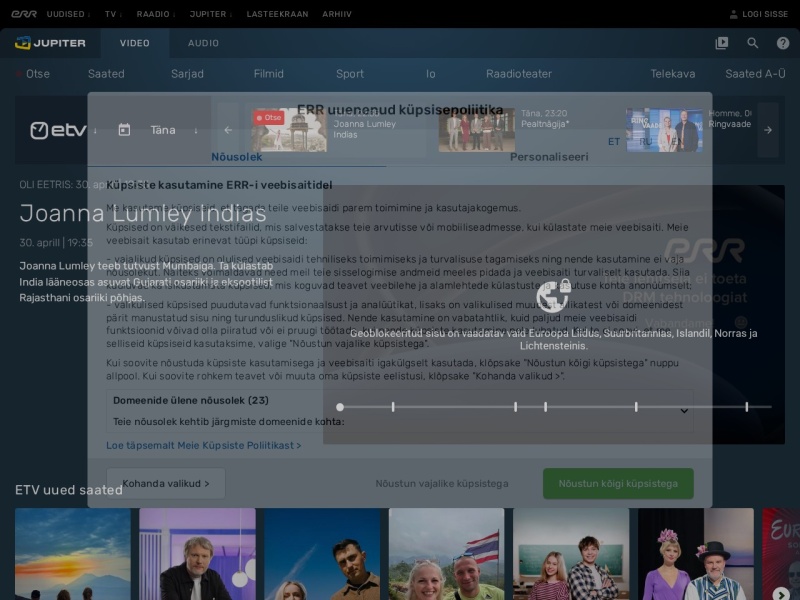This screenshot has width=800, height=600.
Task: Open the search magnifier icon
Action: click(753, 43)
